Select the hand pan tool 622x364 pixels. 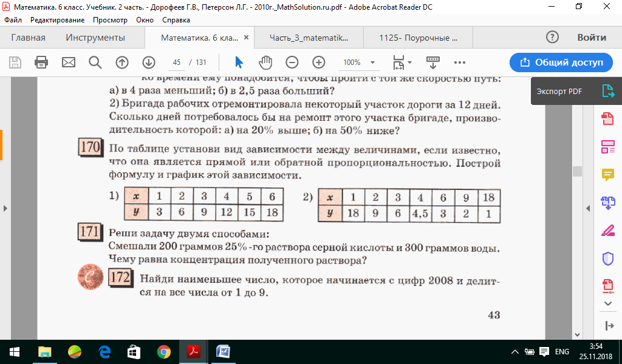pyautogui.click(x=265, y=62)
